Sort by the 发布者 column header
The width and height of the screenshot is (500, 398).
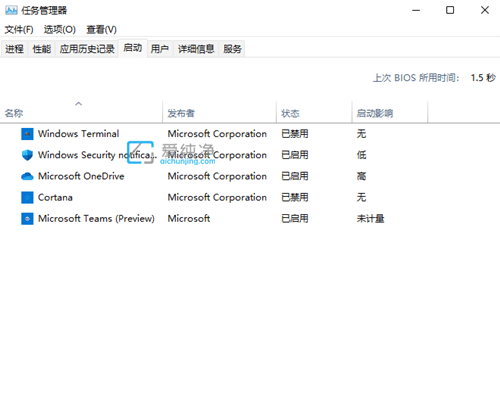coord(219,113)
